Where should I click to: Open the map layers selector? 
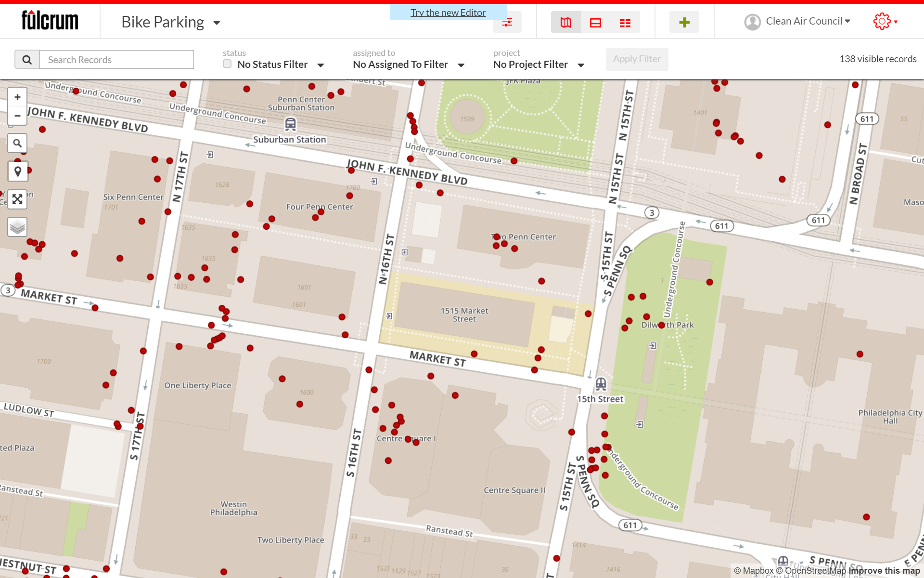[17, 226]
